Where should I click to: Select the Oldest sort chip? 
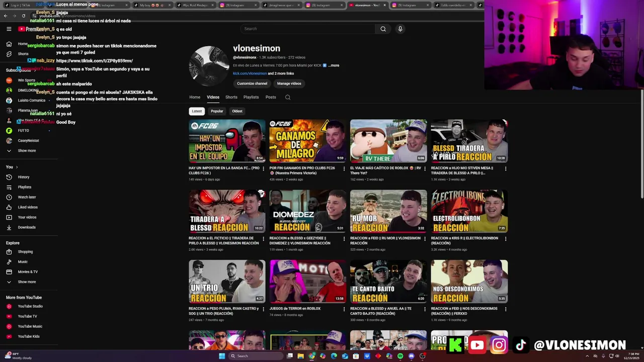(x=237, y=111)
